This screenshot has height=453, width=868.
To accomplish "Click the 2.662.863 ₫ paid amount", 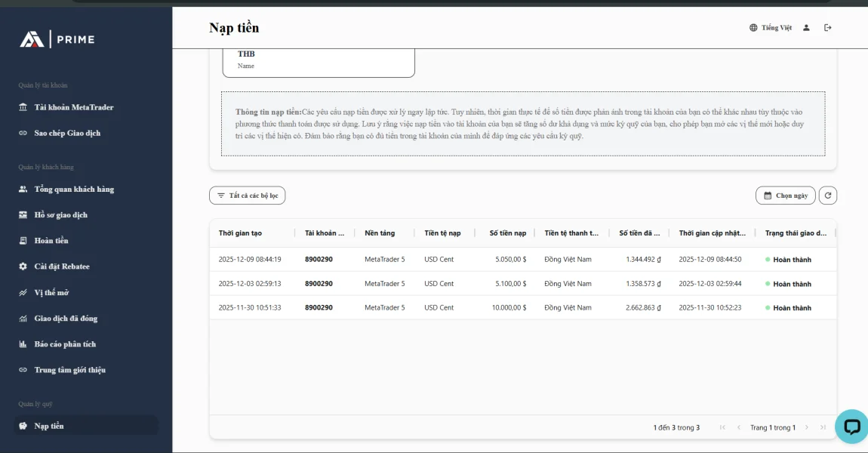I will click(643, 307).
